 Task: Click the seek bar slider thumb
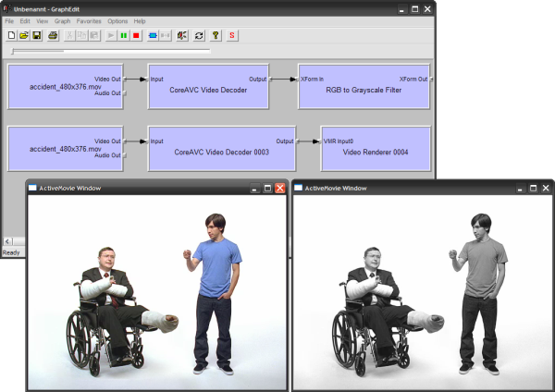pos(13,51)
